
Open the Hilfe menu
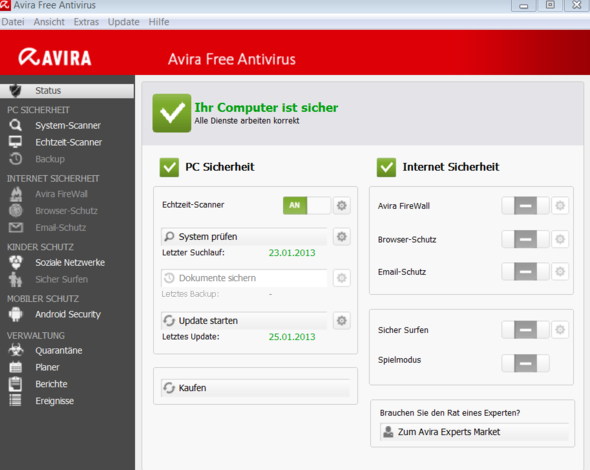pyautogui.click(x=159, y=22)
